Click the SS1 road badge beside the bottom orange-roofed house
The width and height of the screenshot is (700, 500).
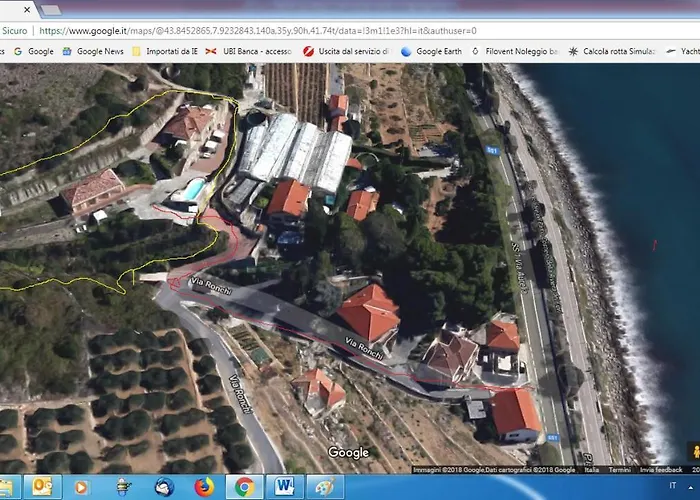553,438
